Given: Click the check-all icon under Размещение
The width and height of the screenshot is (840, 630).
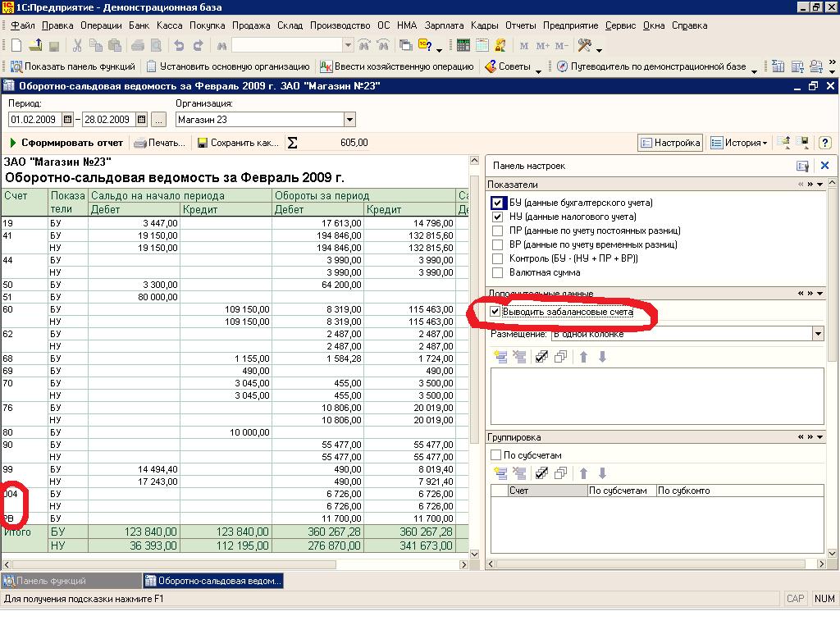Looking at the screenshot, I should tap(541, 357).
